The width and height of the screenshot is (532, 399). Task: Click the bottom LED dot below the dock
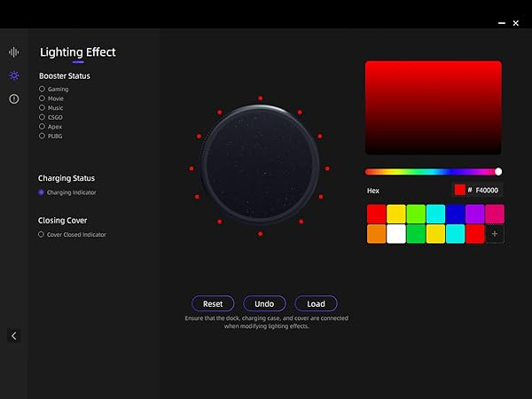(260, 234)
